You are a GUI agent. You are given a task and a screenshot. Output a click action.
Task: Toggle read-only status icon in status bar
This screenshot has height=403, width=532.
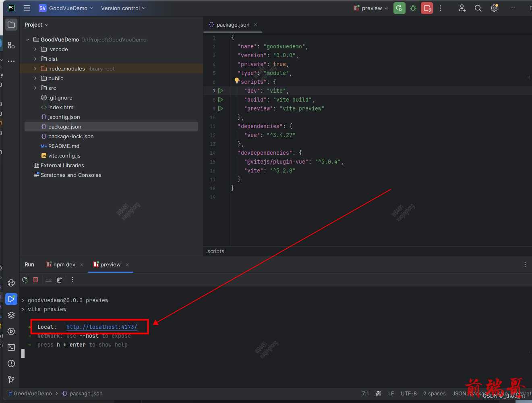379,394
